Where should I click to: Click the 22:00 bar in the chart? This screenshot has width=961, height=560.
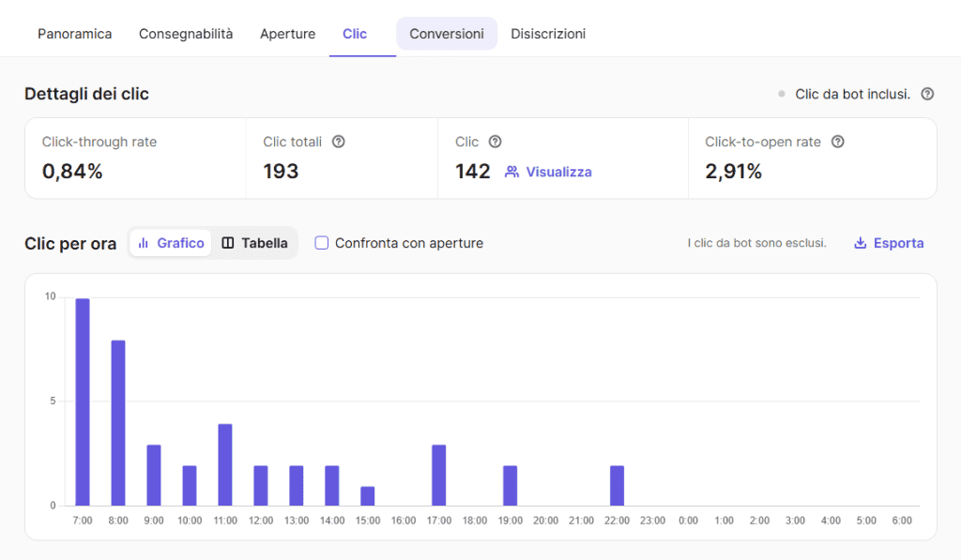[x=618, y=486]
